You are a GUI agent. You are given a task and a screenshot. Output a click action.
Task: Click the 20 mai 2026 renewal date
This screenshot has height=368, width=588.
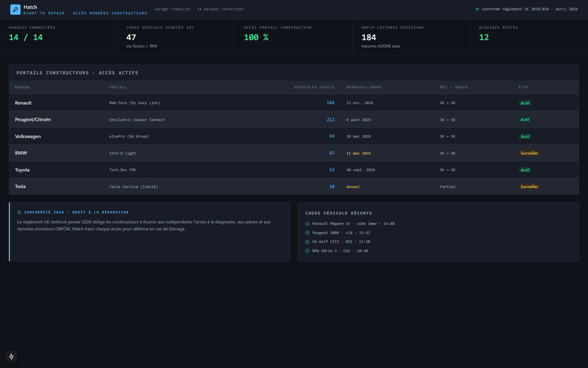point(359,137)
